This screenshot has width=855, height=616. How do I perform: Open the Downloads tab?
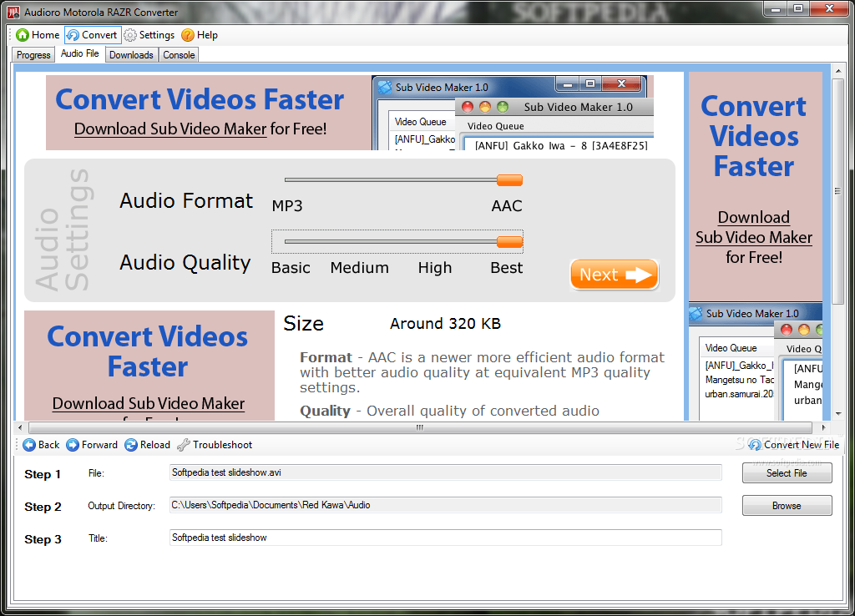click(x=131, y=55)
